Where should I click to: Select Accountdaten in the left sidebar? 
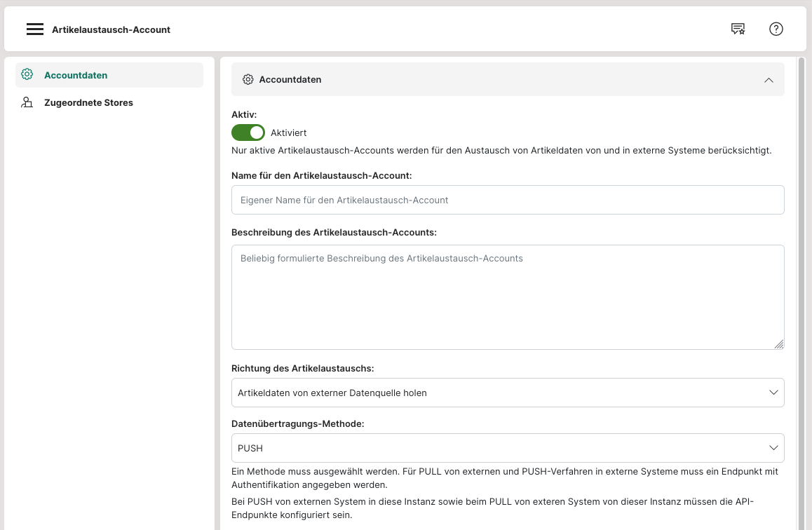[76, 75]
